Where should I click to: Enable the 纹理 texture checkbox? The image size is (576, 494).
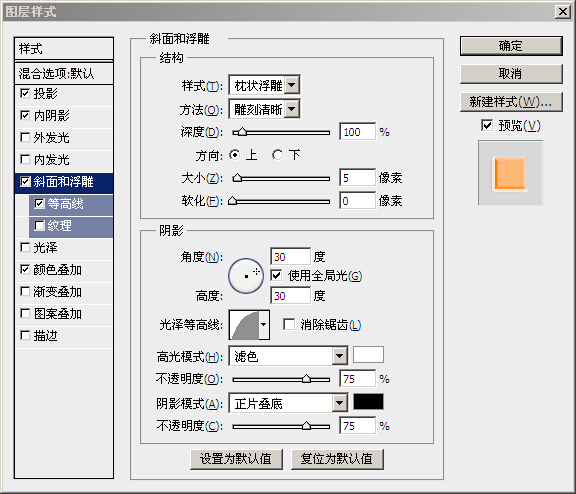[39, 226]
